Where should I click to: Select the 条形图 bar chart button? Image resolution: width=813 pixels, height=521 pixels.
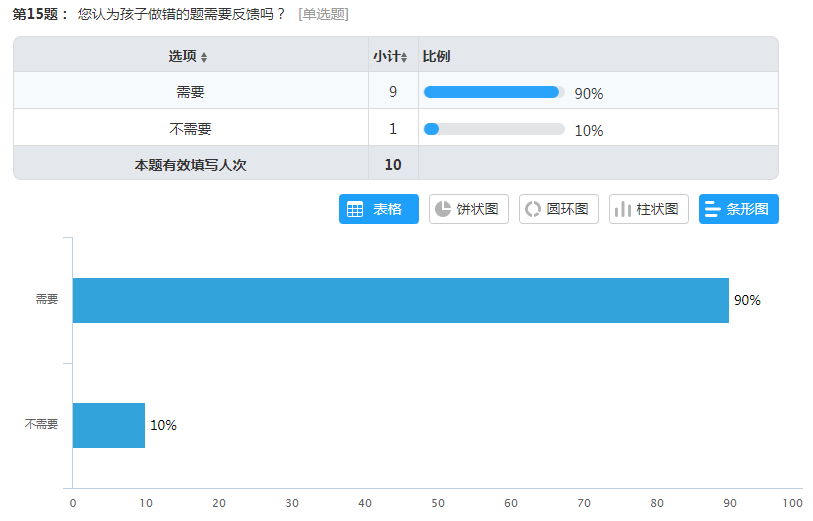738,209
